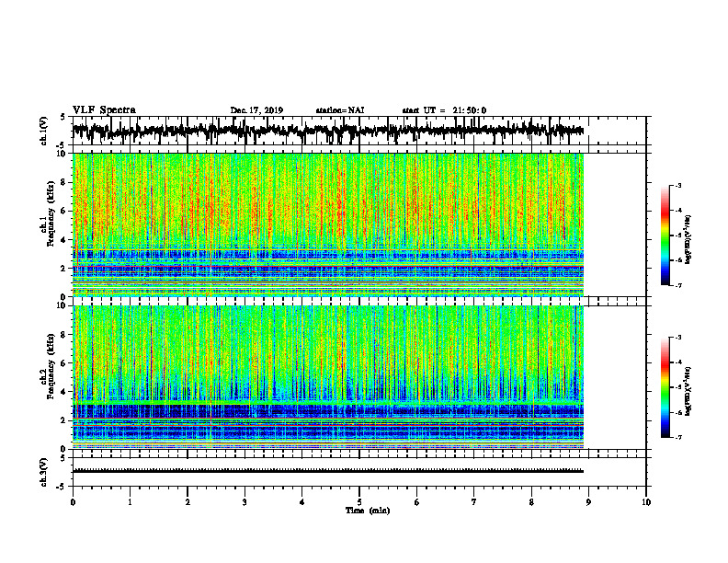Image resolution: width=728 pixels, height=563 pixels.
Task: Click time axis tick label "7"
Action: click(474, 502)
